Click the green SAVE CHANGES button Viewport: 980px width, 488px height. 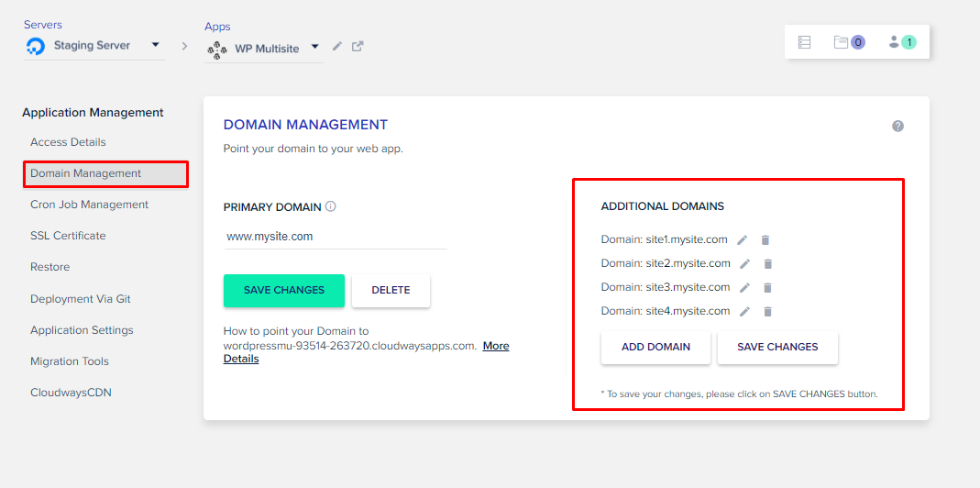(284, 290)
